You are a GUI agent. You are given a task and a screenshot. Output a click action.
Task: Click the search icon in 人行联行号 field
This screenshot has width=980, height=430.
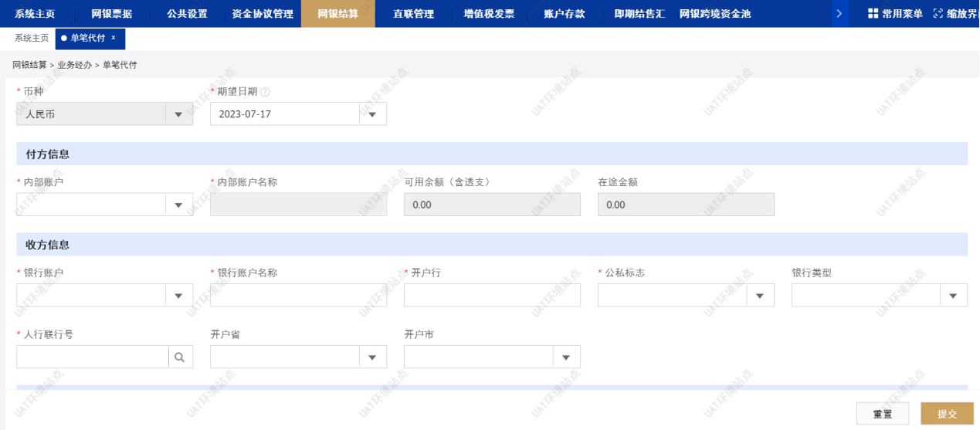pos(180,357)
